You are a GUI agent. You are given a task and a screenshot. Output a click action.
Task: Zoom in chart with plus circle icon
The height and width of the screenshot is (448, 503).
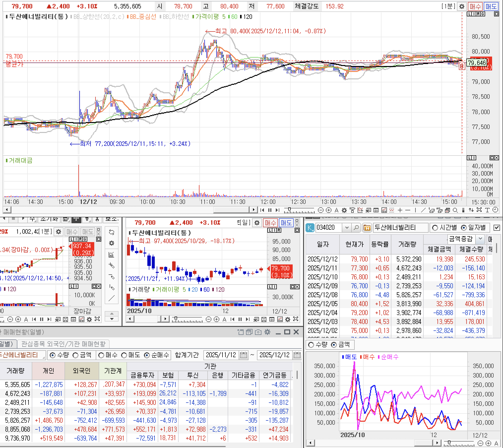pyautogui.click(x=329, y=210)
